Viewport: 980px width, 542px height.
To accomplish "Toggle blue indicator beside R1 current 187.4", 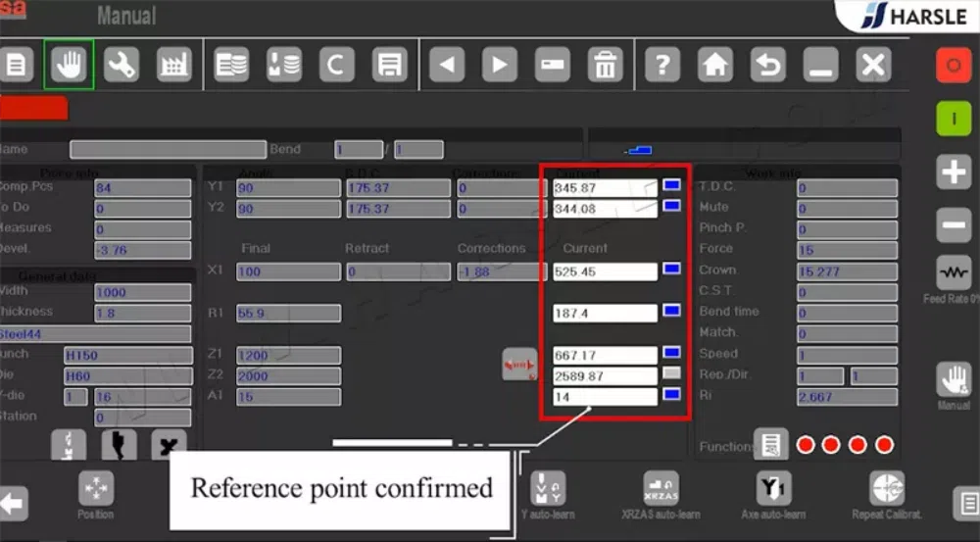I will click(x=671, y=311).
